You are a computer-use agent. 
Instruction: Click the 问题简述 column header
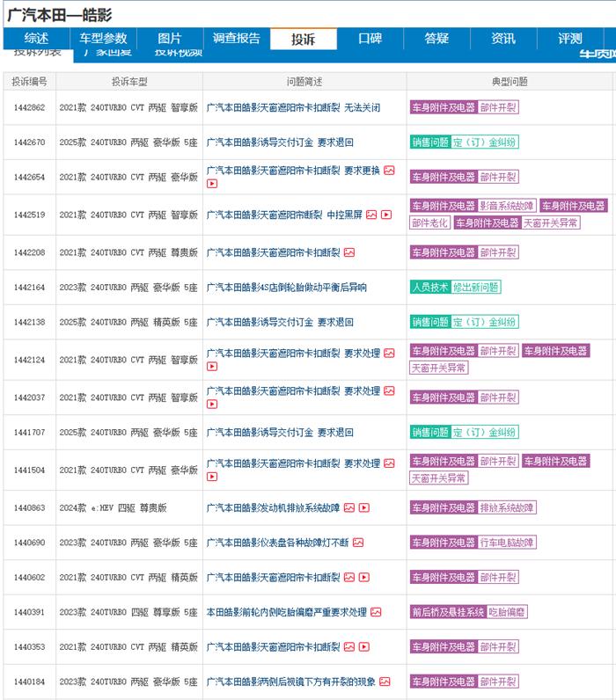click(304, 82)
